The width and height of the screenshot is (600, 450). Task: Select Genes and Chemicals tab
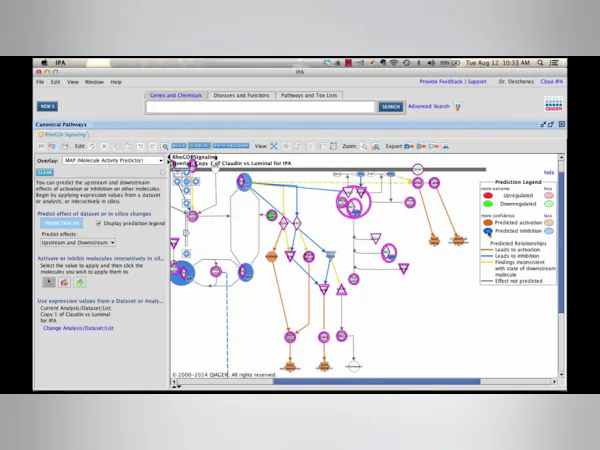click(x=176, y=95)
